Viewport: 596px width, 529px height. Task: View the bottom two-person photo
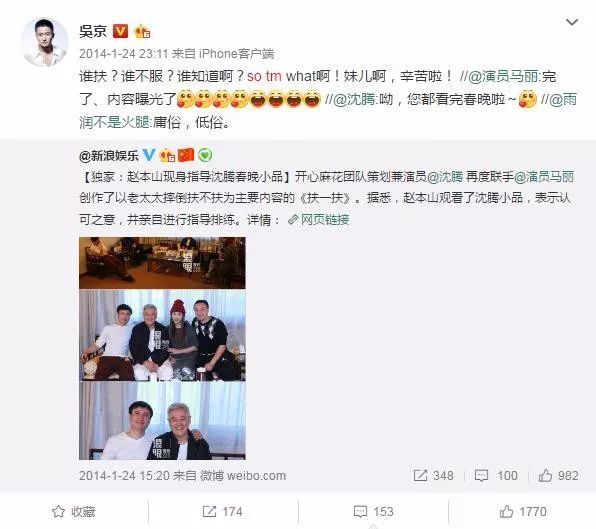tap(162, 421)
